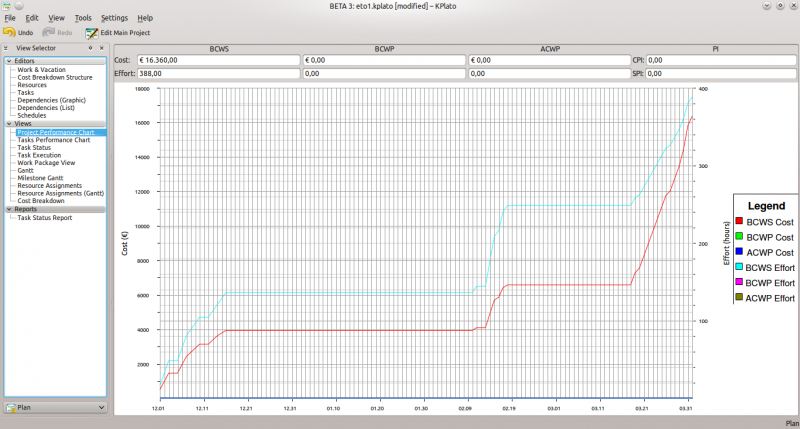Click the red BCWS Cost legend swatch
The height and width of the screenshot is (429, 800).
[739, 221]
